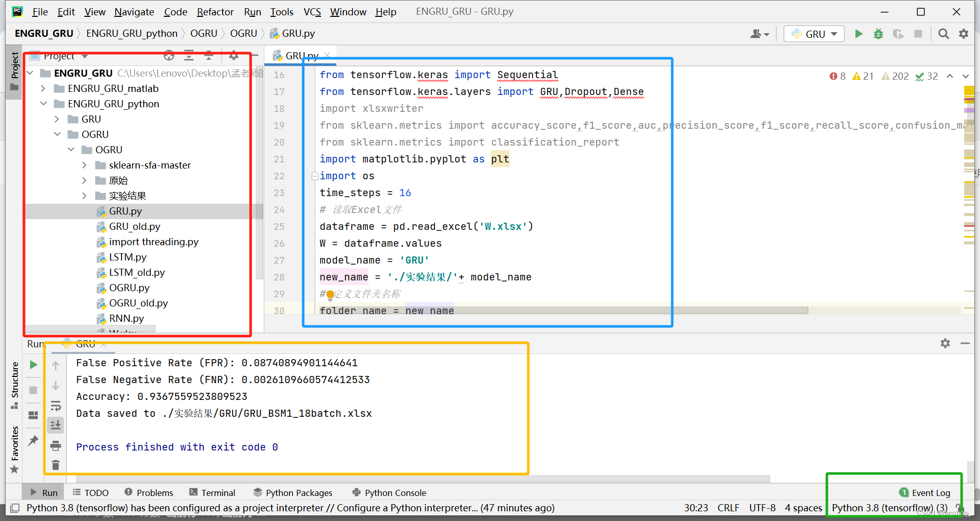Image resolution: width=980 pixels, height=521 pixels.
Task: Toggle the Structure tool window
Action: pos(15,385)
